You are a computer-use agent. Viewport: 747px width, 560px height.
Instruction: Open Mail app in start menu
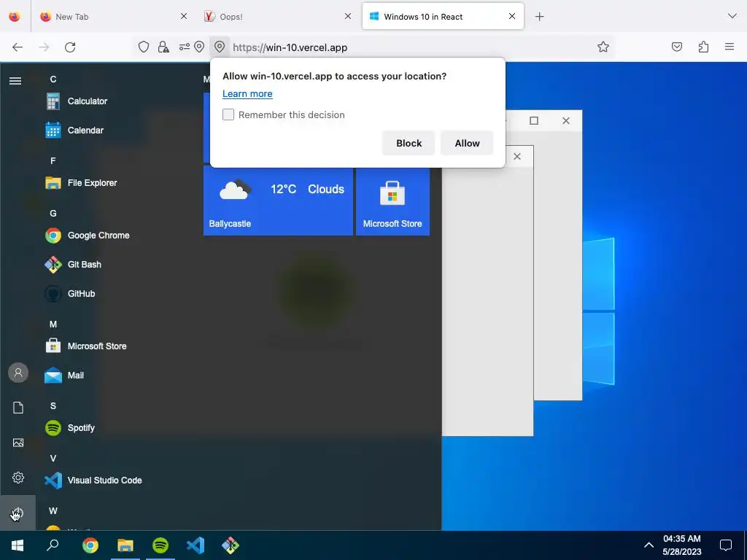64,376
